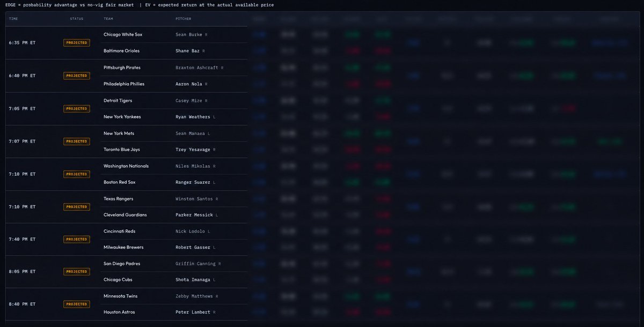Select the PROJECTED badge for the Twins–Astros game
644x327 pixels.
click(x=77, y=304)
